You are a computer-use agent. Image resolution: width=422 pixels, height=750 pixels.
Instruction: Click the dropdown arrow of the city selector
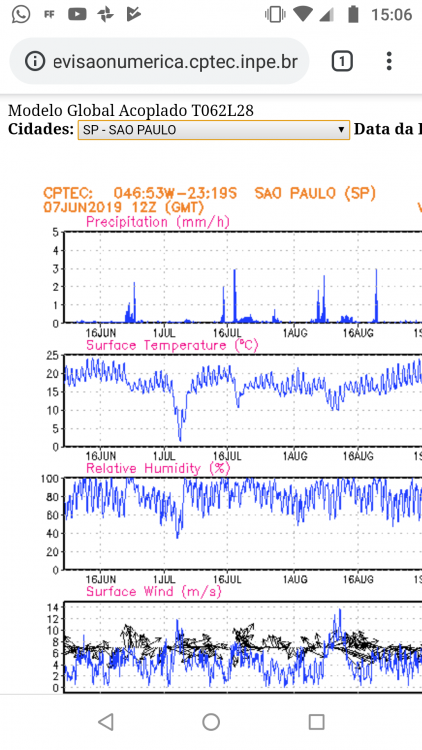click(x=341, y=130)
